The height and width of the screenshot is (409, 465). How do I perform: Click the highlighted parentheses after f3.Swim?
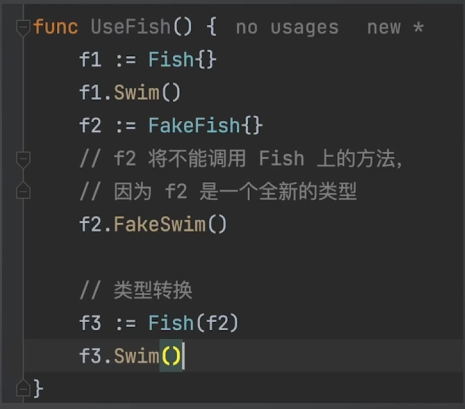coord(171,356)
